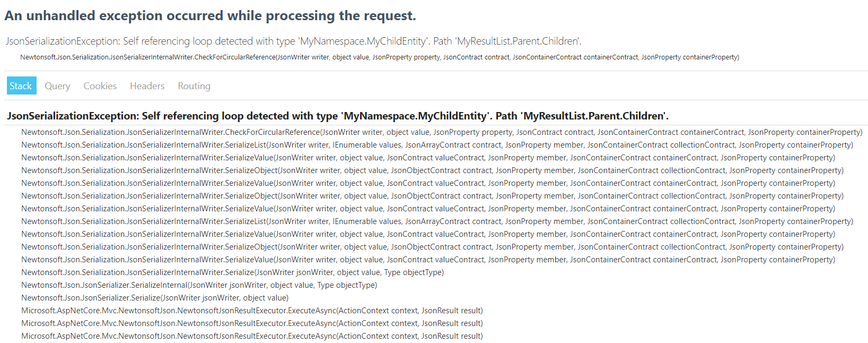Expand the JsonSerializer.Serialize stack frame

pos(154,298)
